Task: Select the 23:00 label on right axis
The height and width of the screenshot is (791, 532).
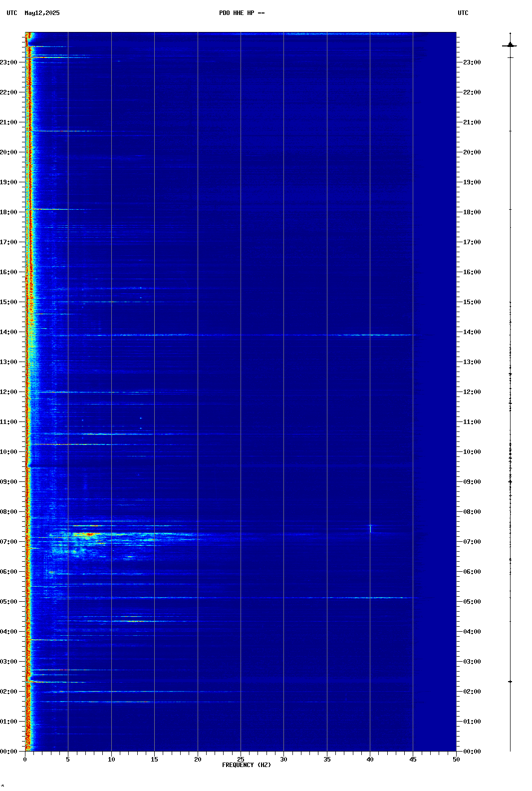Action: (472, 62)
